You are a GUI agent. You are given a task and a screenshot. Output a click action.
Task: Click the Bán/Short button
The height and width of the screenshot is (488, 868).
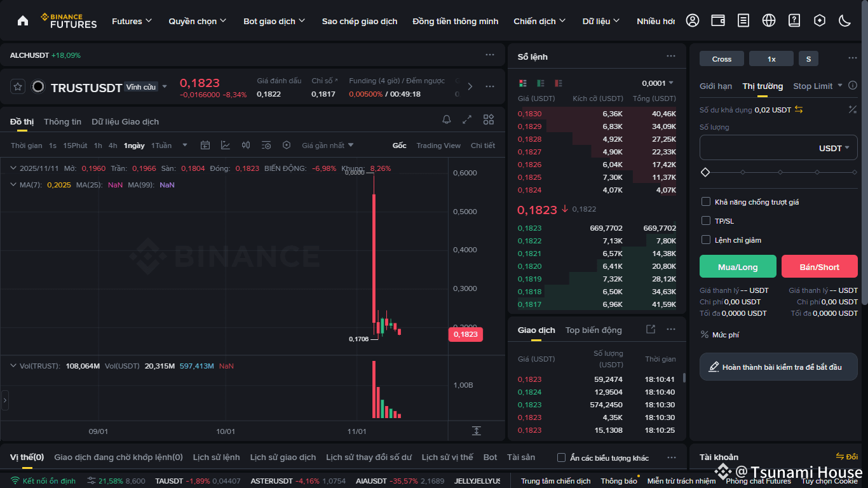pyautogui.click(x=820, y=266)
